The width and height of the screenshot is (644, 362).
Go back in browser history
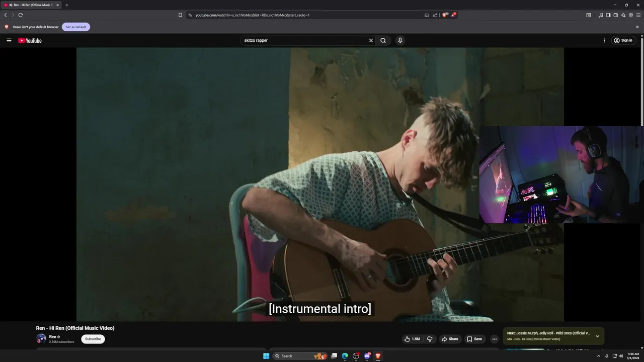click(x=6, y=15)
